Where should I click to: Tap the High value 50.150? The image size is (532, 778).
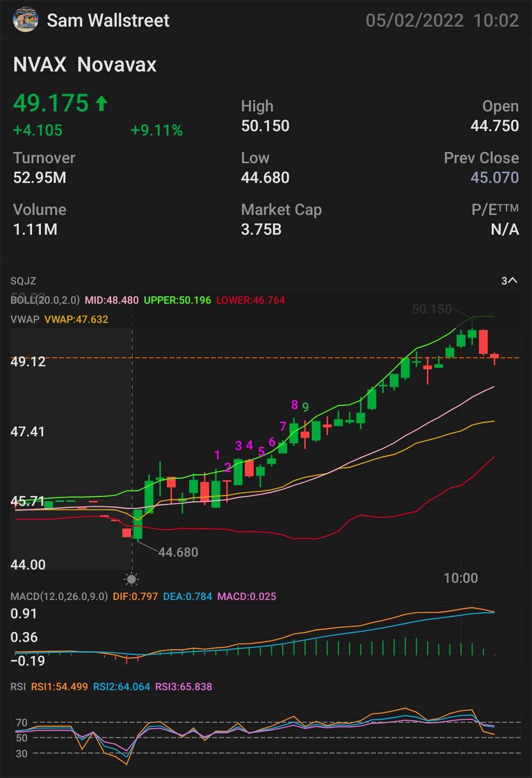tap(265, 126)
